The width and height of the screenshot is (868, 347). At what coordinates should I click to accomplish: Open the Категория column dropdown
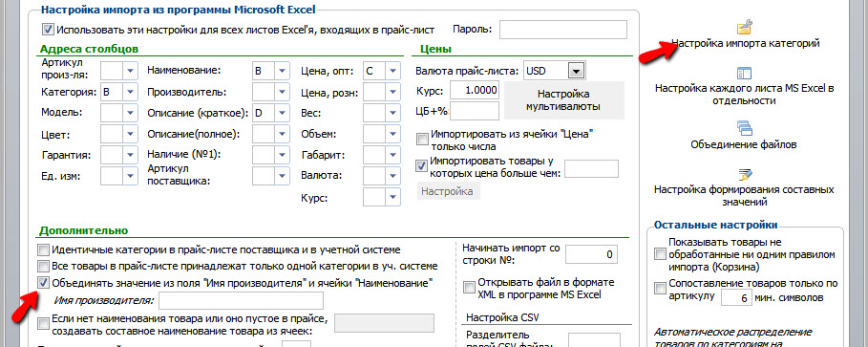tap(130, 92)
